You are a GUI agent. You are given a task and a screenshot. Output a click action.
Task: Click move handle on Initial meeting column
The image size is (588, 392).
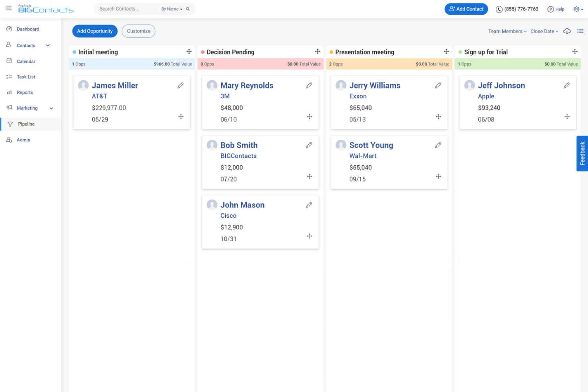189,52
